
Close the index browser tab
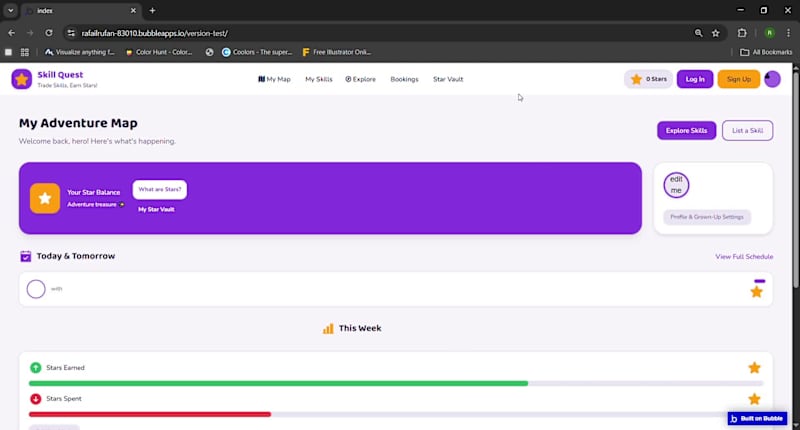coord(133,10)
